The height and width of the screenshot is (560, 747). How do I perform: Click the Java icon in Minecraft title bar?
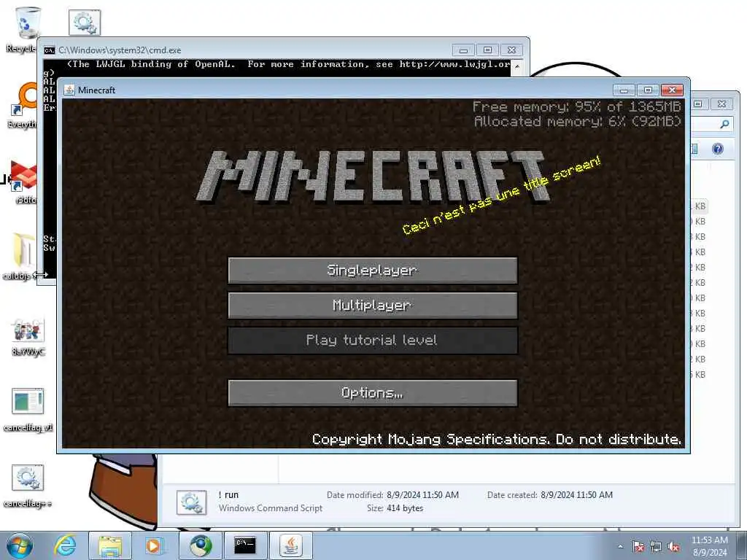coord(69,90)
